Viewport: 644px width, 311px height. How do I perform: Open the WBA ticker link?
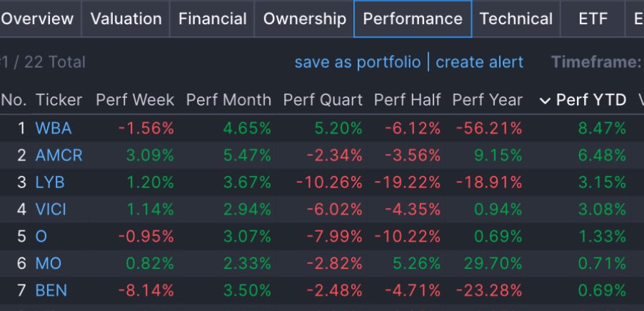[54, 129]
